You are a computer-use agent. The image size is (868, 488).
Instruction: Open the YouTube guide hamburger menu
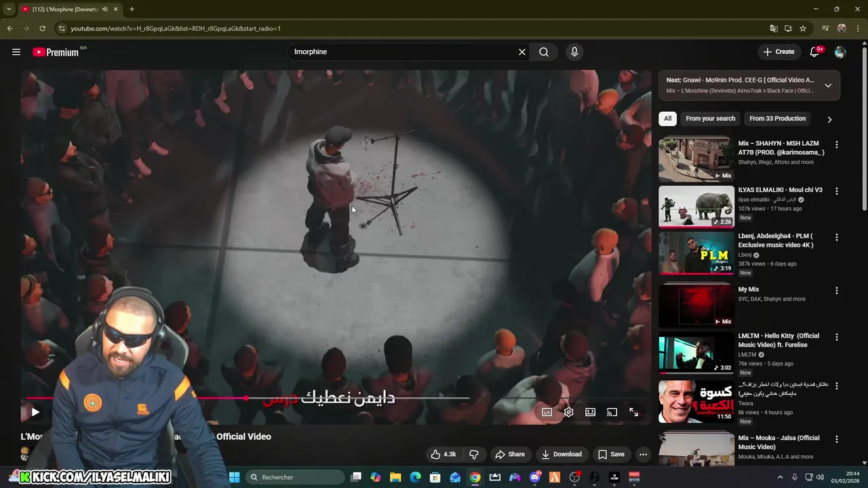point(16,52)
